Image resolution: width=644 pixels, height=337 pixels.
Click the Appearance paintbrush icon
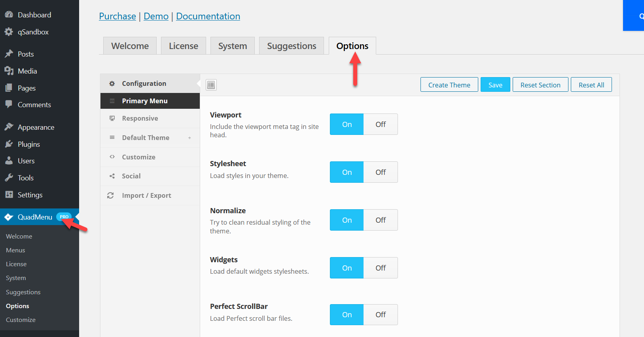(x=9, y=127)
